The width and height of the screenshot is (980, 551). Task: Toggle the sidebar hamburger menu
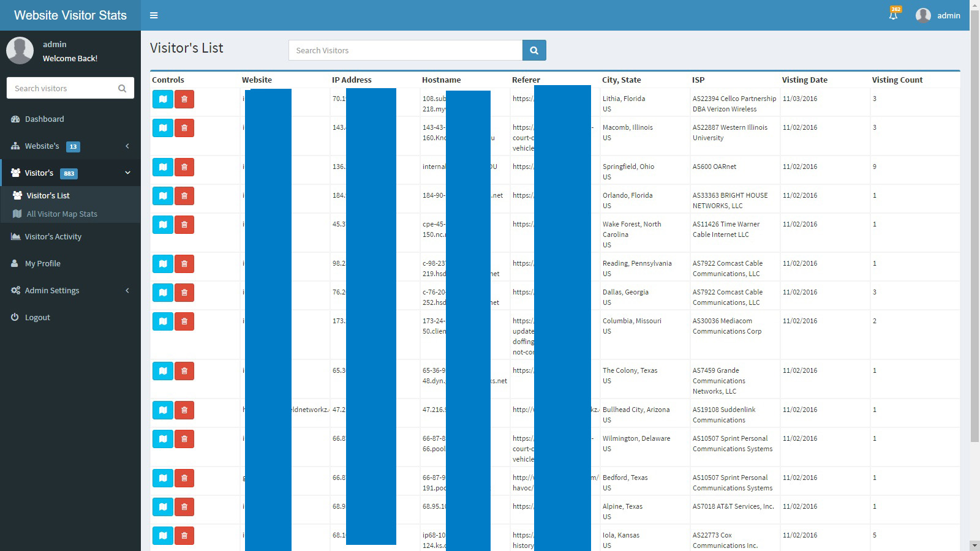pyautogui.click(x=154, y=15)
